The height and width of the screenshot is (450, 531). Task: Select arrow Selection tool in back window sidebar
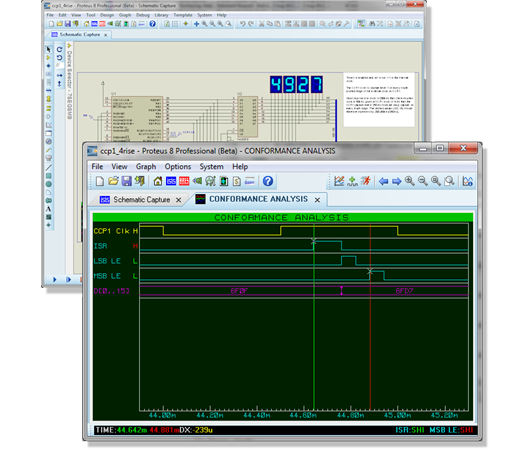[x=49, y=49]
